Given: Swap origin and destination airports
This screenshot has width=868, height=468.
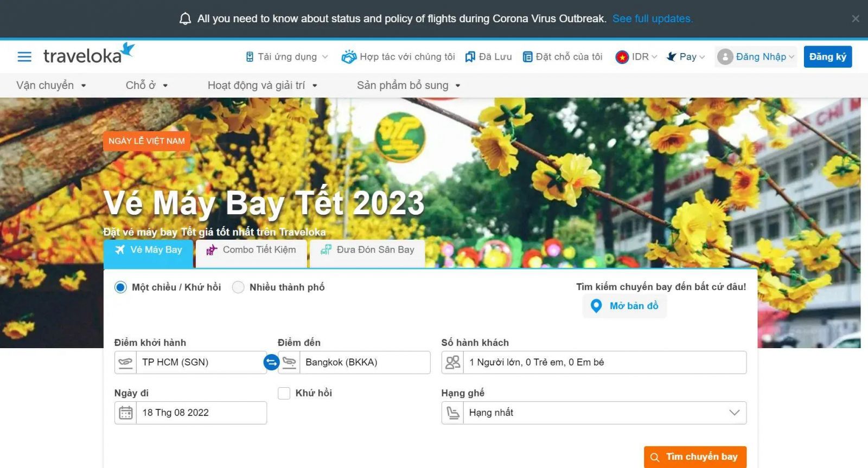Looking at the screenshot, I should (x=271, y=362).
